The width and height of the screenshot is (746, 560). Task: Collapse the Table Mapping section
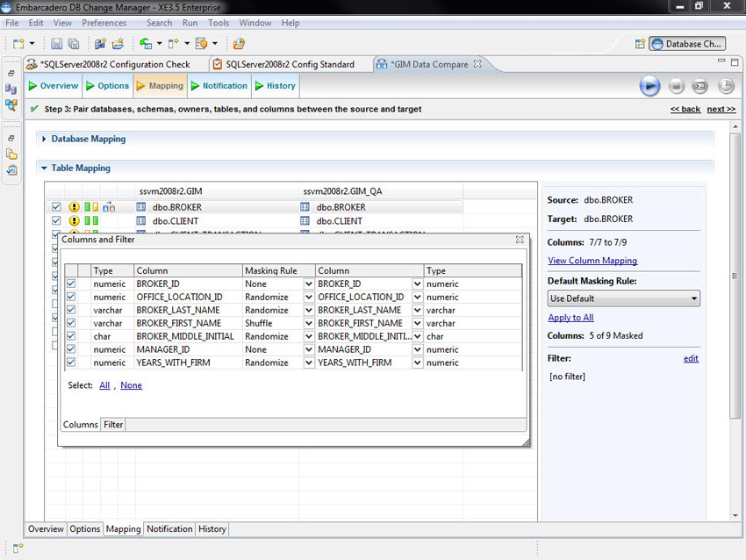[x=44, y=168]
